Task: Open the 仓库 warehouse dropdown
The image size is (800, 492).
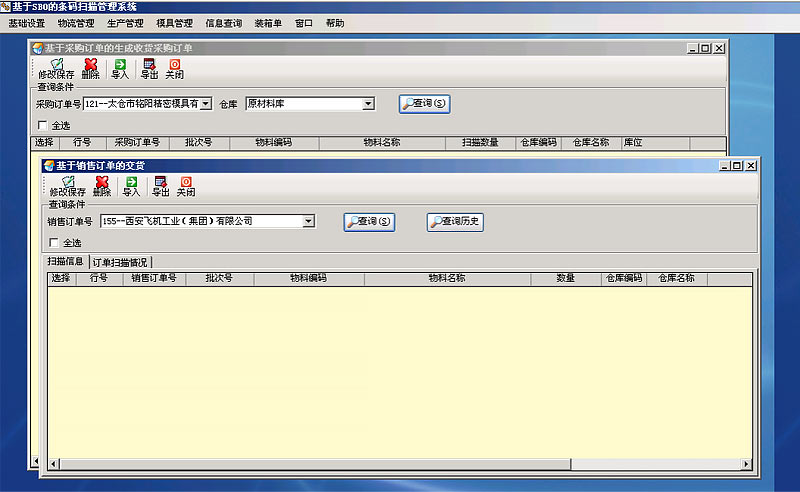Action: pos(368,103)
